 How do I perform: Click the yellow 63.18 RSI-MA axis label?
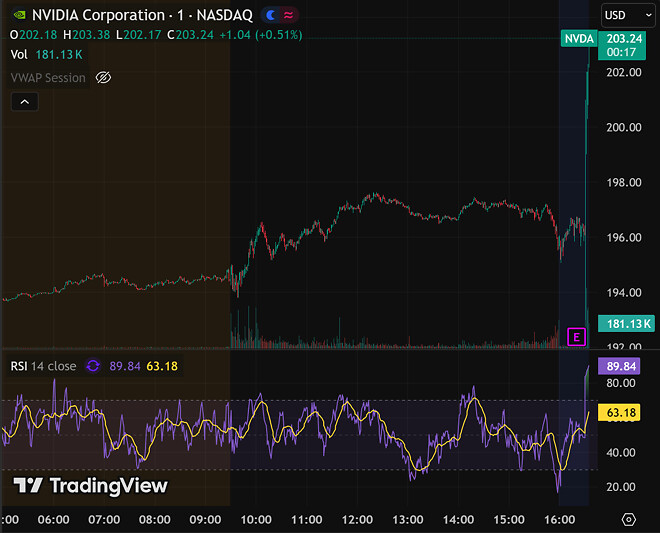(619, 412)
